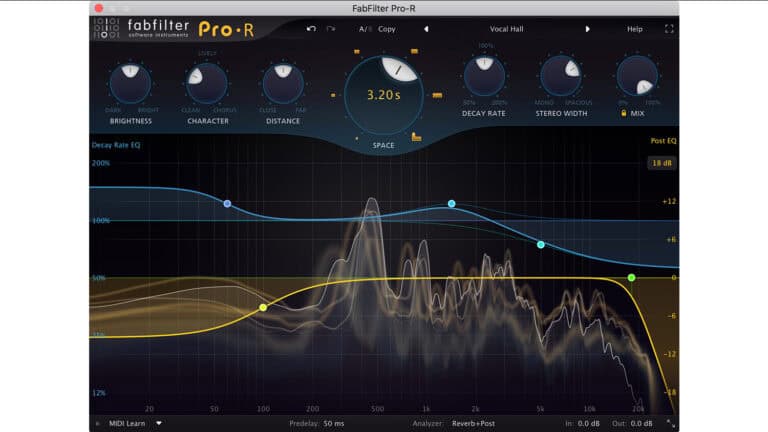This screenshot has height=432, width=768.
Task: Select the green Post EQ high cut dot
Action: tap(631, 278)
